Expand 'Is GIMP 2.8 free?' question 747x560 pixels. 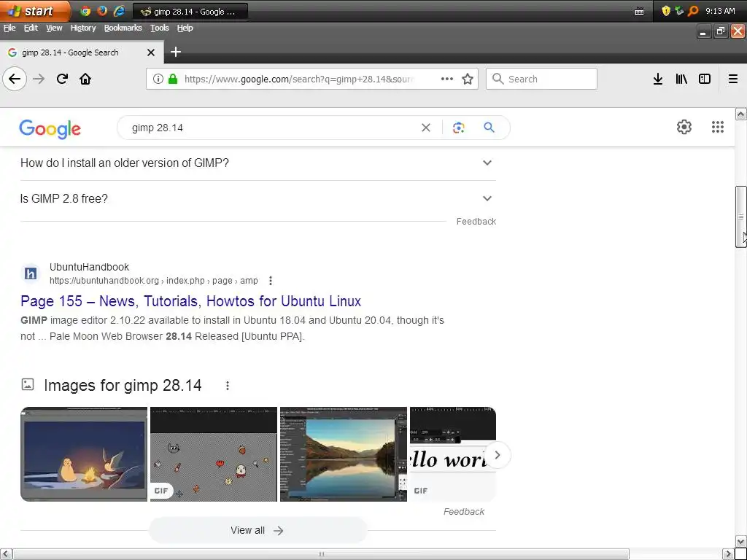pos(258,198)
